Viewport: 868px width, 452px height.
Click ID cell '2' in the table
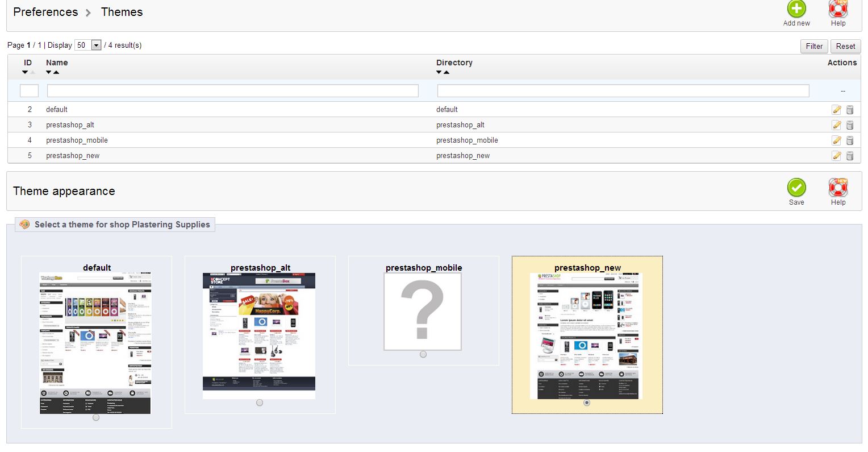coord(30,110)
